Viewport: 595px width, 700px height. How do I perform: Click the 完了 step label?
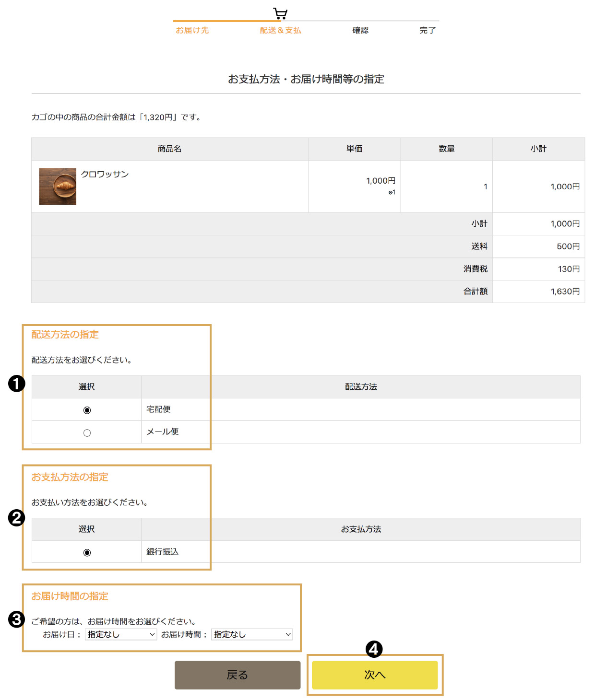pyautogui.click(x=428, y=30)
